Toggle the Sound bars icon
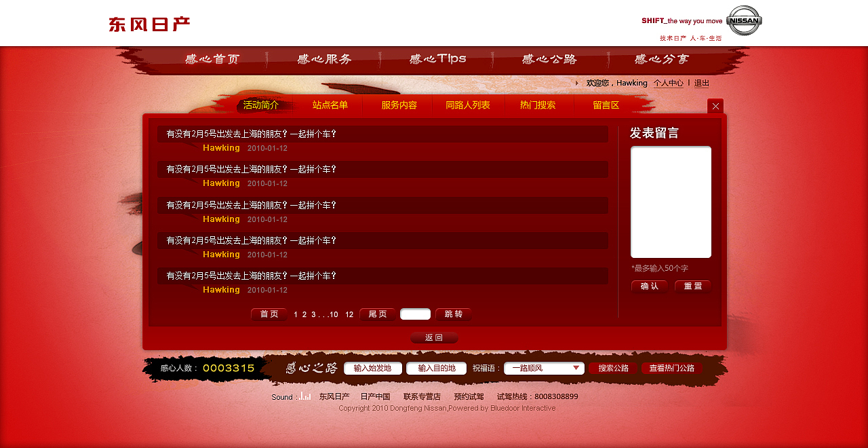Viewport: 868px width, 448px height. point(305,396)
